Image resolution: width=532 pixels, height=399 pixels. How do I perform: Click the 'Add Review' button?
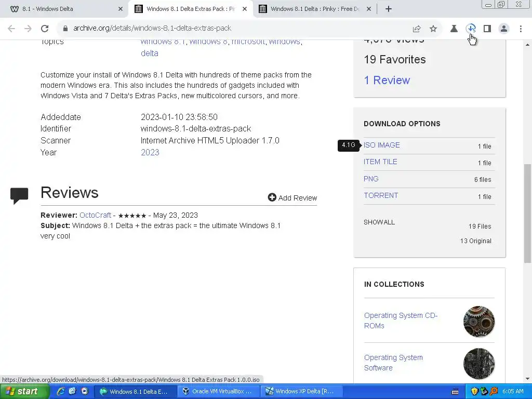pos(292,197)
